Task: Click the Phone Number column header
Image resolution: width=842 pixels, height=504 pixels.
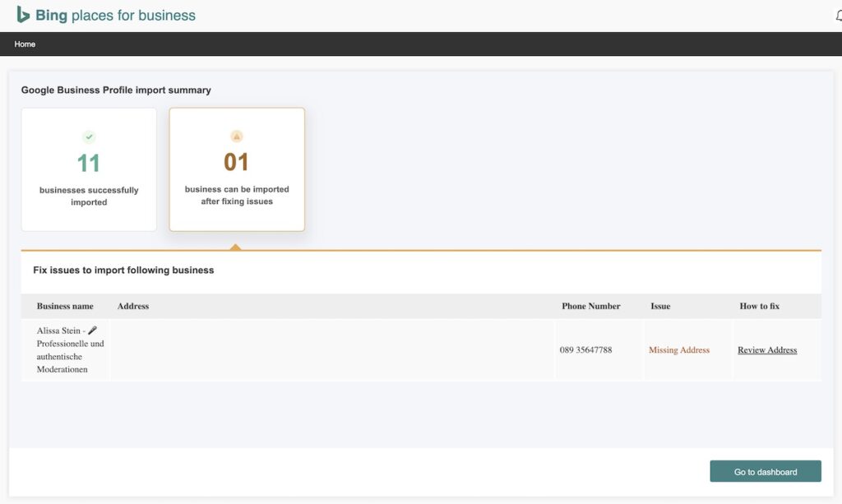Action: point(590,306)
